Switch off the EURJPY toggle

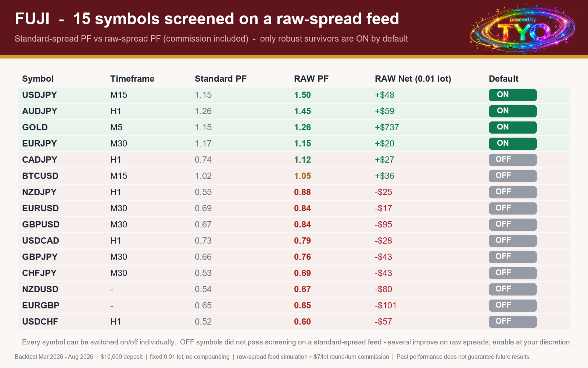[513, 144]
